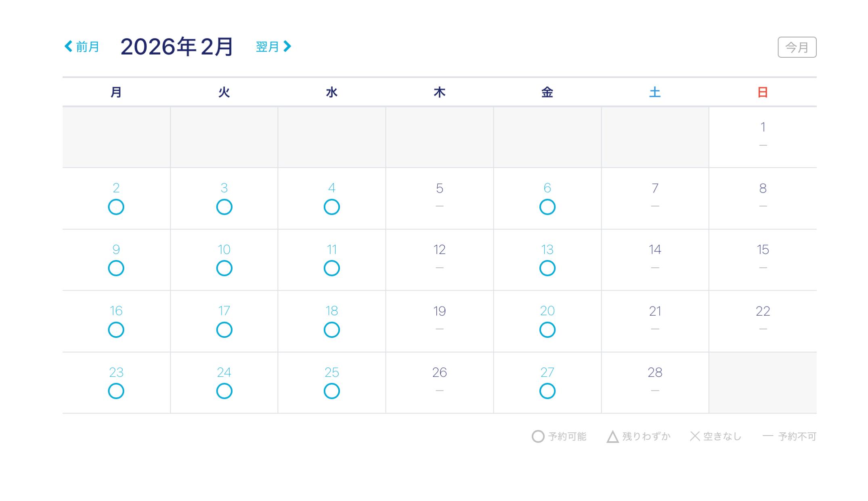
Task: Select the open-slot circle under February 13
Action: pyautogui.click(x=547, y=268)
